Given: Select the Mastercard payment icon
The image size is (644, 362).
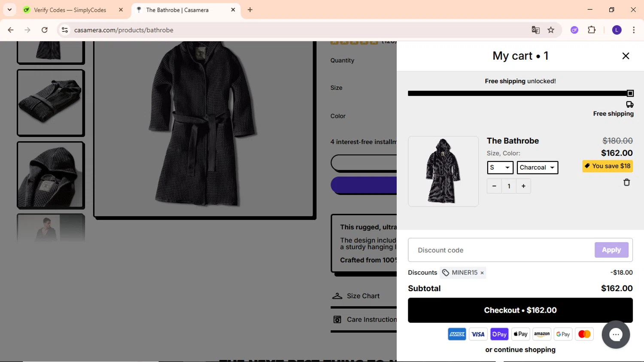Looking at the screenshot, I should (584, 334).
